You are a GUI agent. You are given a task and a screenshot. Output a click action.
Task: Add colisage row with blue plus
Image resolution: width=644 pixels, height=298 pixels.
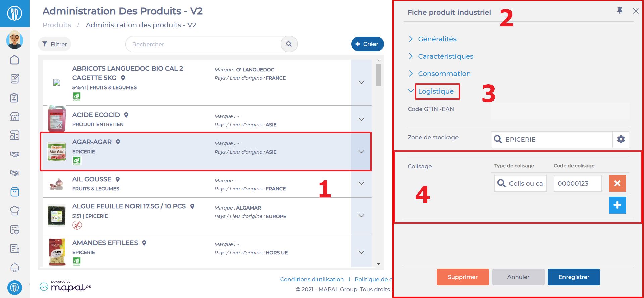(x=617, y=205)
